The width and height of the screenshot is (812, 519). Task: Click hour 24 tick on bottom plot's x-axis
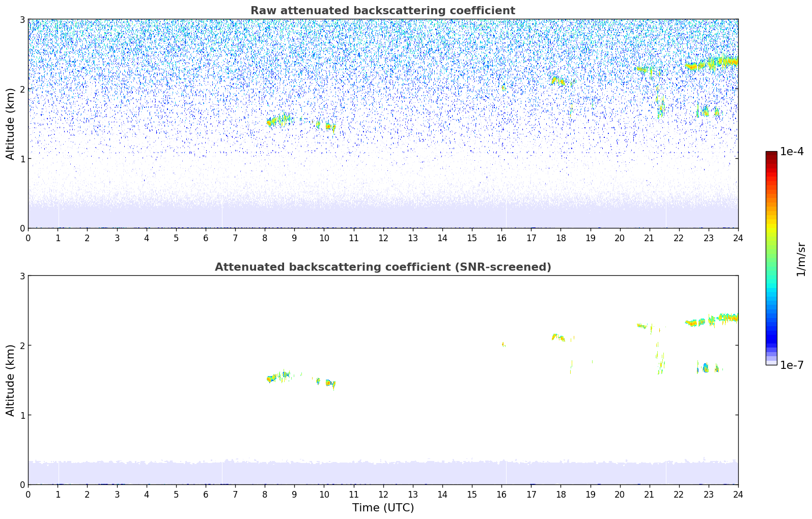738,494
